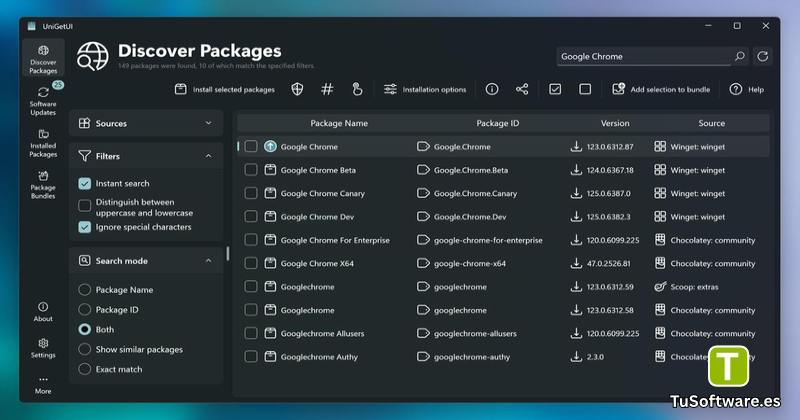The height and width of the screenshot is (420, 800).
Task: Click the Search mode icon
Action: (84, 261)
